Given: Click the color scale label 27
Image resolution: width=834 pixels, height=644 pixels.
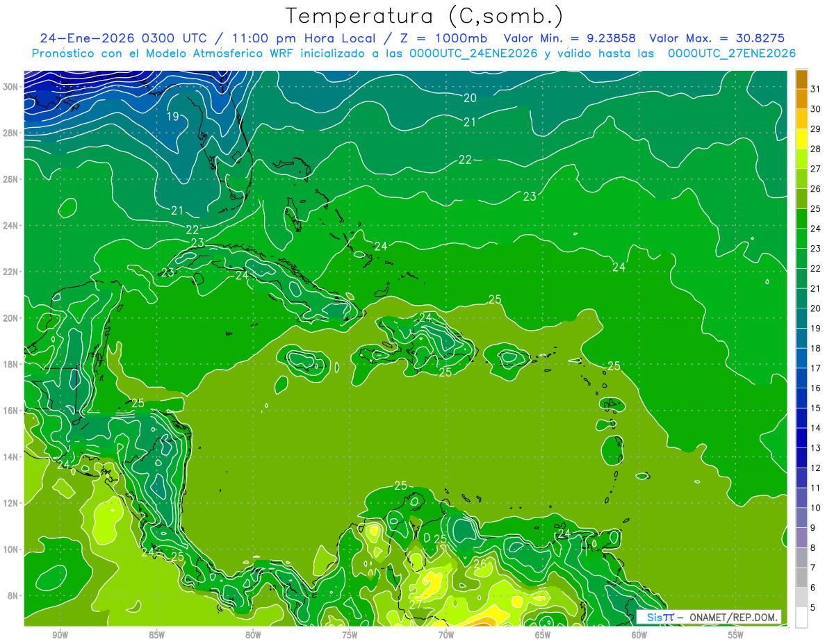Looking at the screenshot, I should (815, 169).
